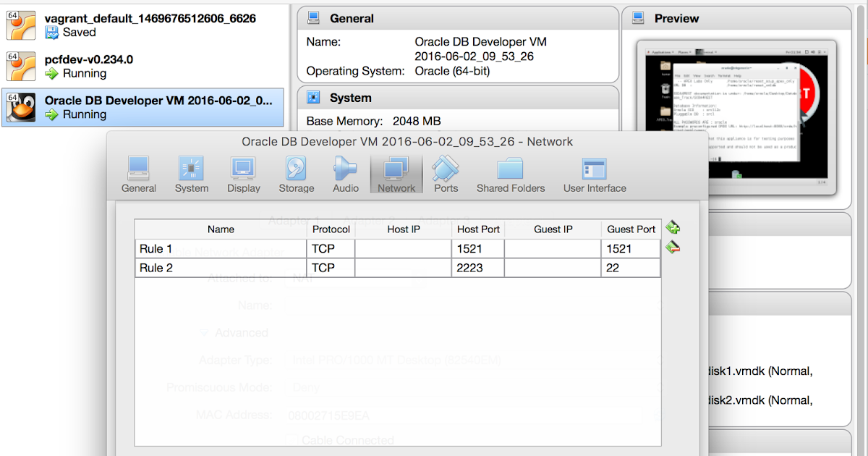Click the Name column header

click(x=221, y=229)
